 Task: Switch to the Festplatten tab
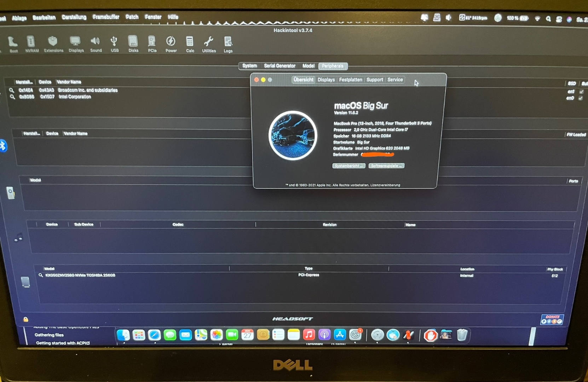click(x=351, y=80)
